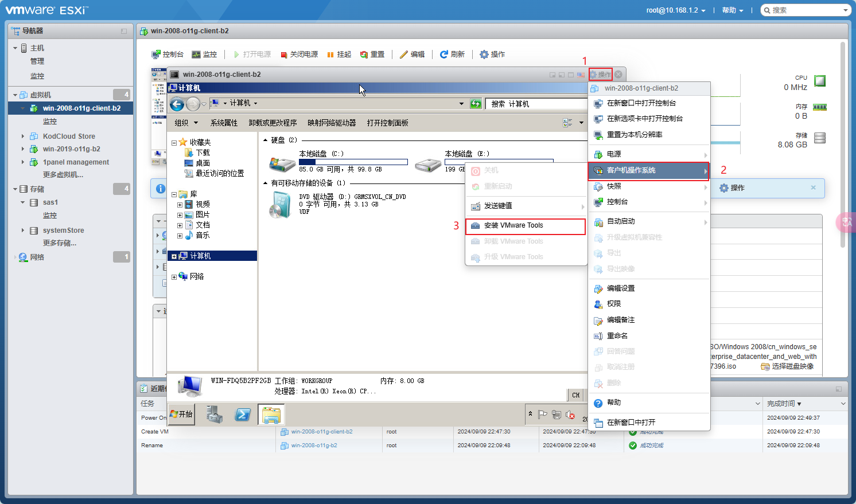Open the 组织 organize dropdown in Explorer
The height and width of the screenshot is (504, 856).
(186, 123)
